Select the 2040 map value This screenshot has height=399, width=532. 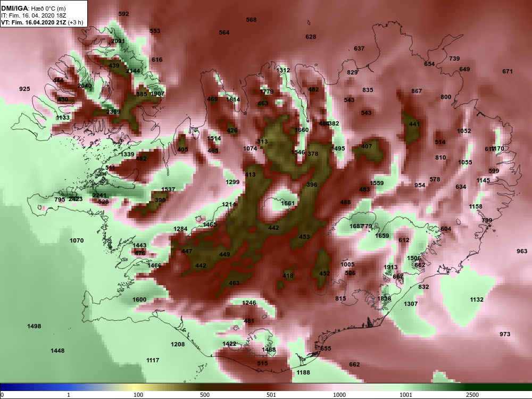pyautogui.click(x=85, y=86)
